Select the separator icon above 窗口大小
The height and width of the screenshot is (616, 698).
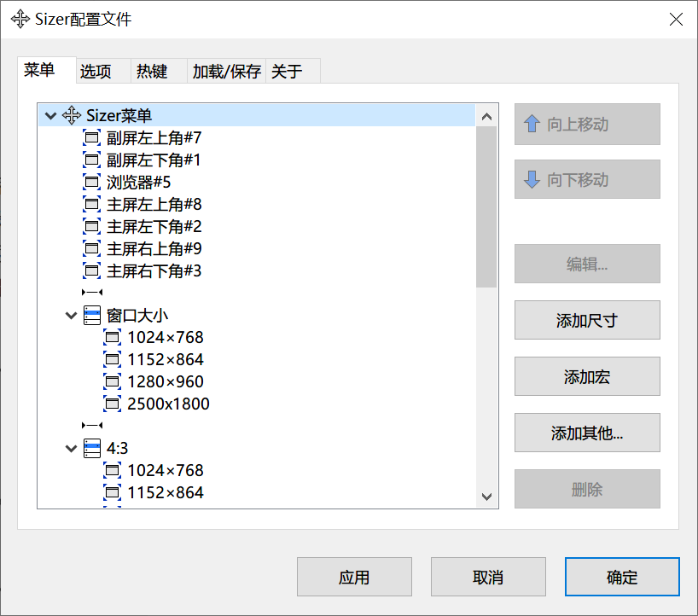click(92, 293)
